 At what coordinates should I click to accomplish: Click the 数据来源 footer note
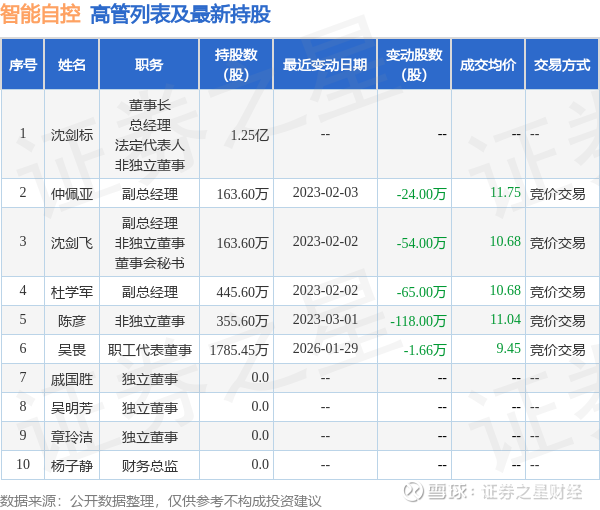pyautogui.click(x=161, y=501)
